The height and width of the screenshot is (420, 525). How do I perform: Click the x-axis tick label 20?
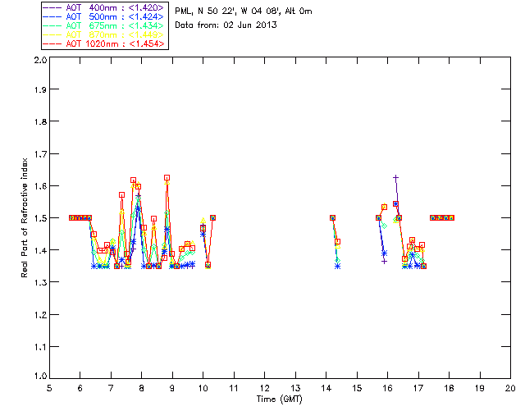tap(510, 389)
